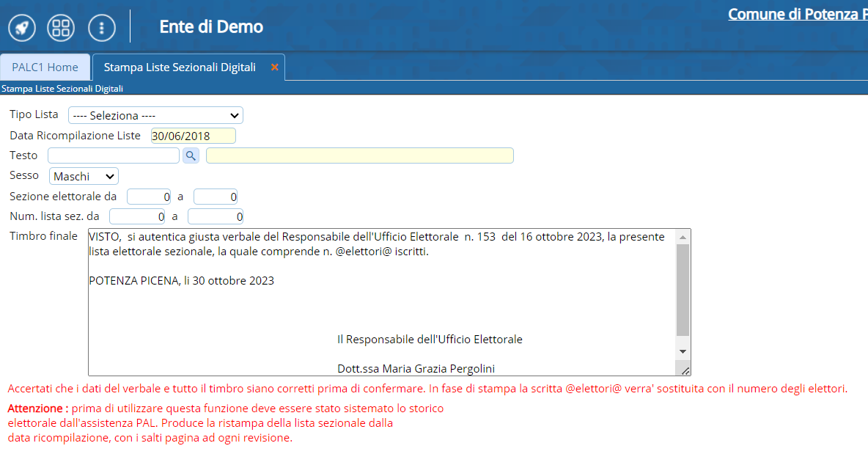The width and height of the screenshot is (868, 454).
Task: Click the Num. lista sez. da field
Action: (137, 216)
